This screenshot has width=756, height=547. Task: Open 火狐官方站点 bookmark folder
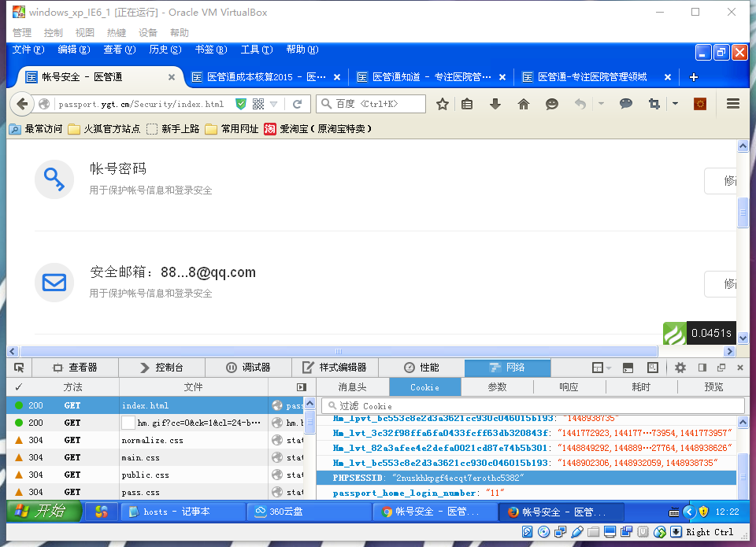point(104,128)
